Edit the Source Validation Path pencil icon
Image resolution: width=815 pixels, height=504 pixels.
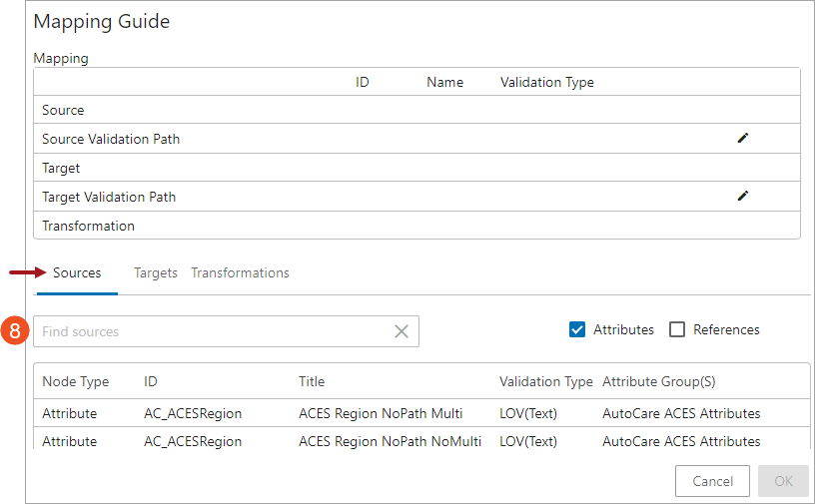(x=742, y=139)
